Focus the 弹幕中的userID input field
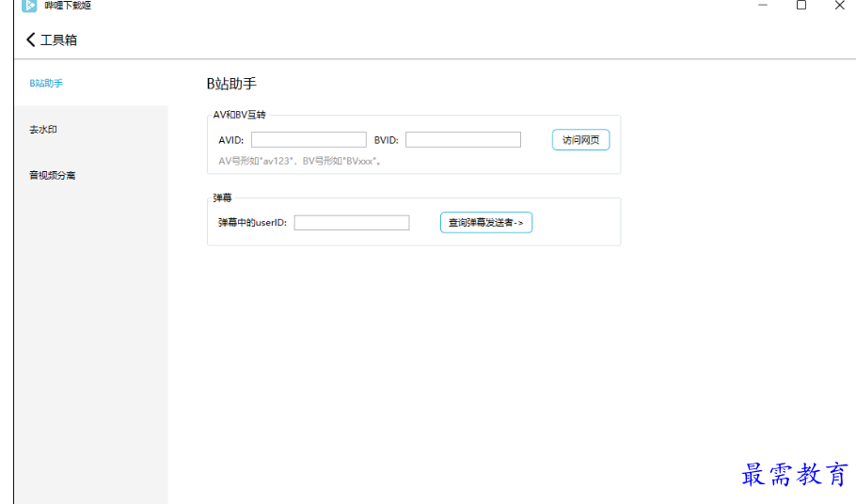 (x=352, y=223)
